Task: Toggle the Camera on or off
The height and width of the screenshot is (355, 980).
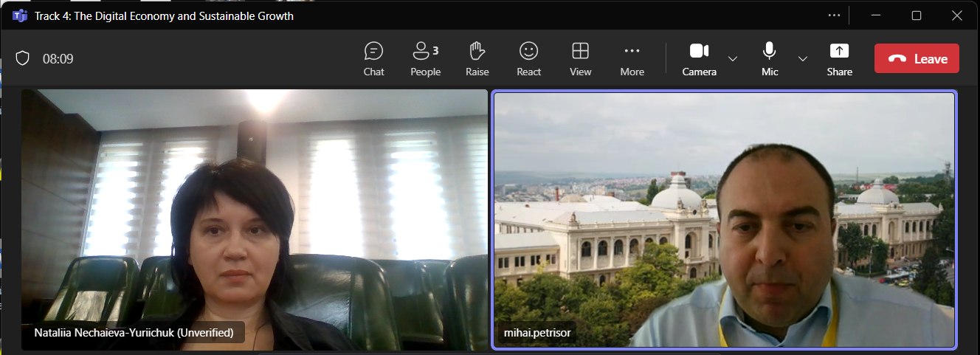Action: click(699, 59)
